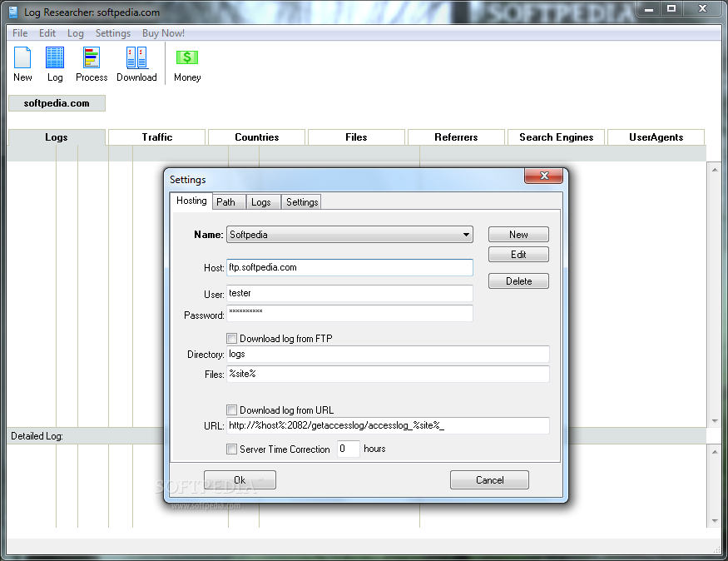
Task: Click the logs list scrollbar down arrow
Action: point(715,421)
